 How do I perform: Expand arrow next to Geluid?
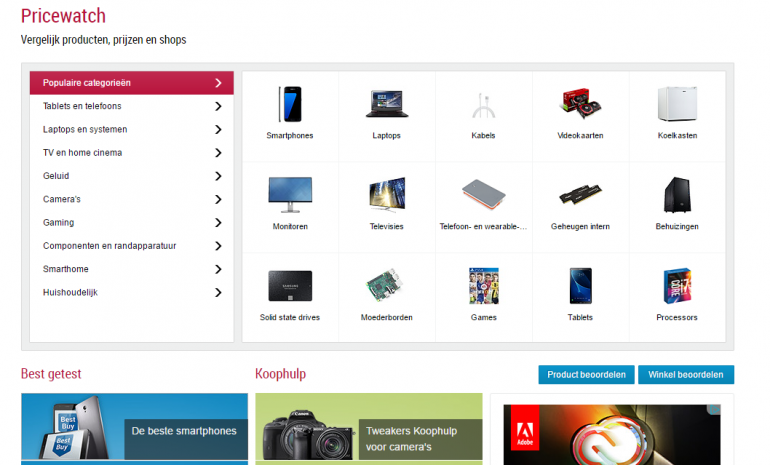(219, 176)
